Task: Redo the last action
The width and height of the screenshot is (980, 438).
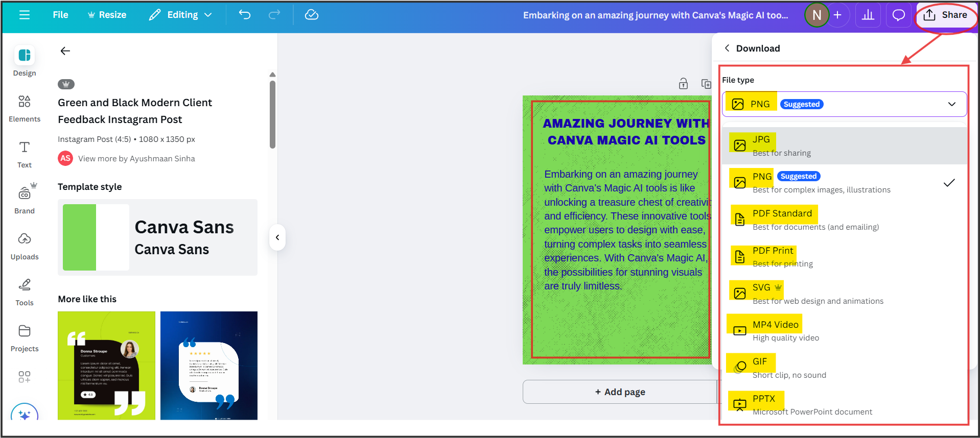Action: [274, 15]
